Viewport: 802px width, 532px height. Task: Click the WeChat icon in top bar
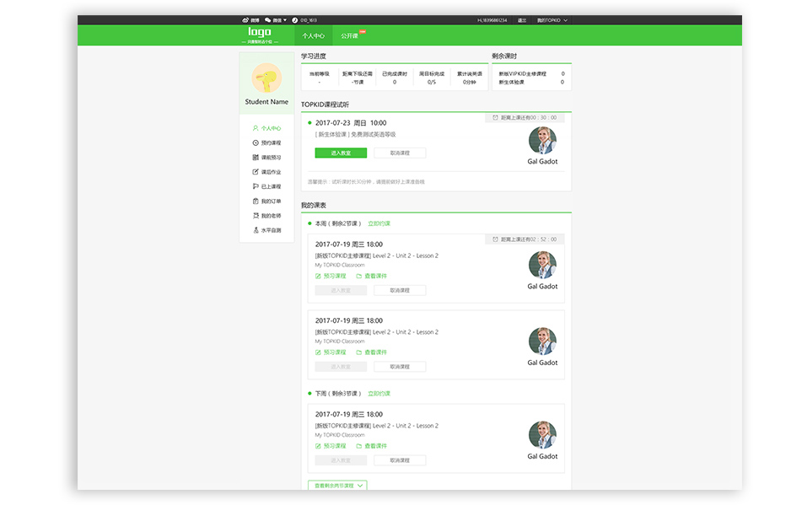pyautogui.click(x=267, y=20)
